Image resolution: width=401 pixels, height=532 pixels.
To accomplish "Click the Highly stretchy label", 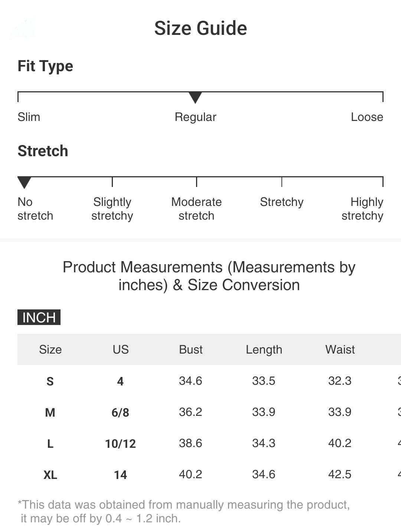I will pos(362,208).
